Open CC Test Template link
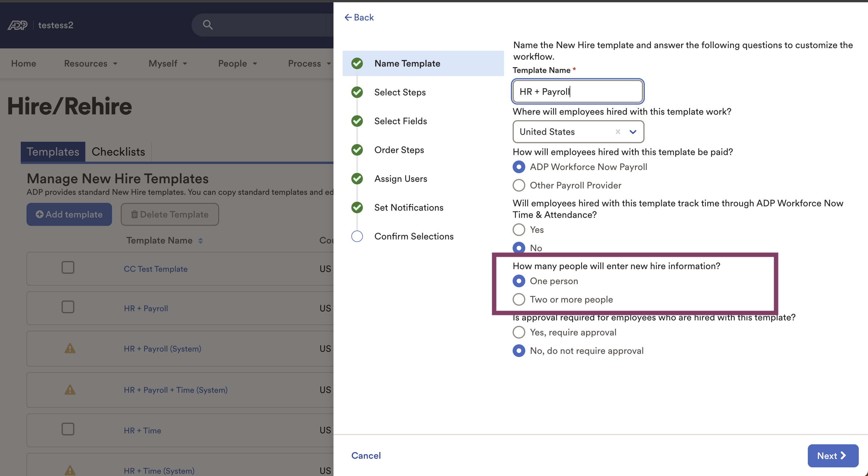868x476 pixels. [155, 269]
